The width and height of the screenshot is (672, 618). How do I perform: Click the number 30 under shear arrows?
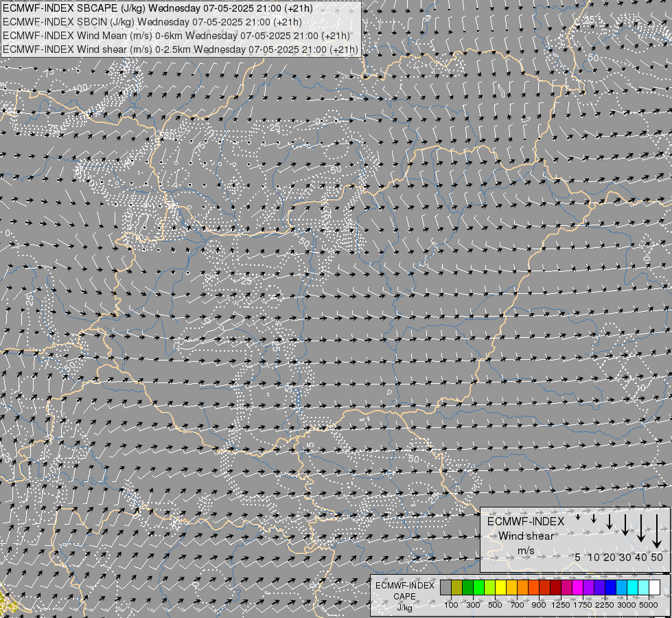coord(625,557)
